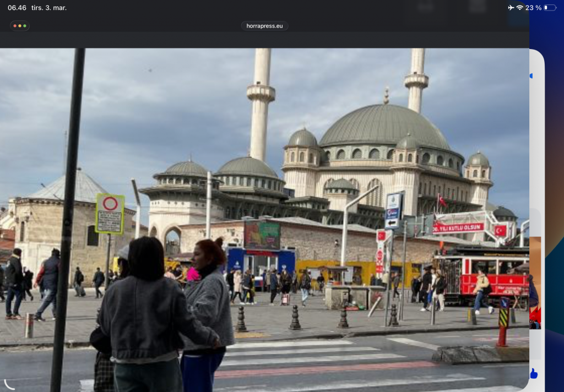Tap the Wi-Fi icon in status bar
This screenshot has height=392, width=564.
(519, 8)
